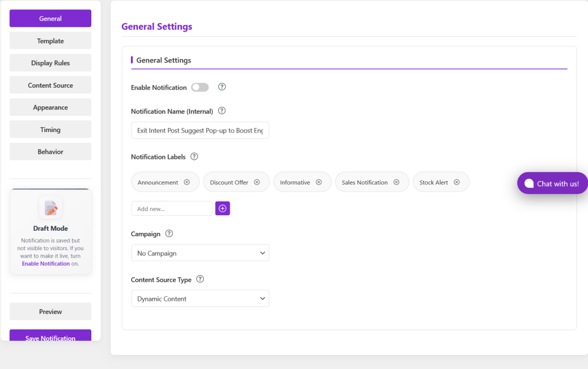
Task: Open help for Notification Name (Internal)
Action: point(222,111)
